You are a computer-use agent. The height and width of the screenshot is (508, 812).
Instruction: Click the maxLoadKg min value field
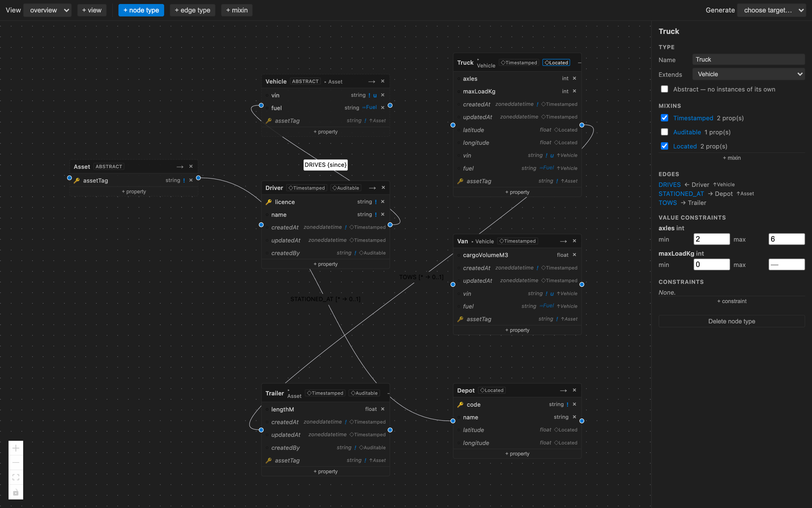[x=712, y=265]
